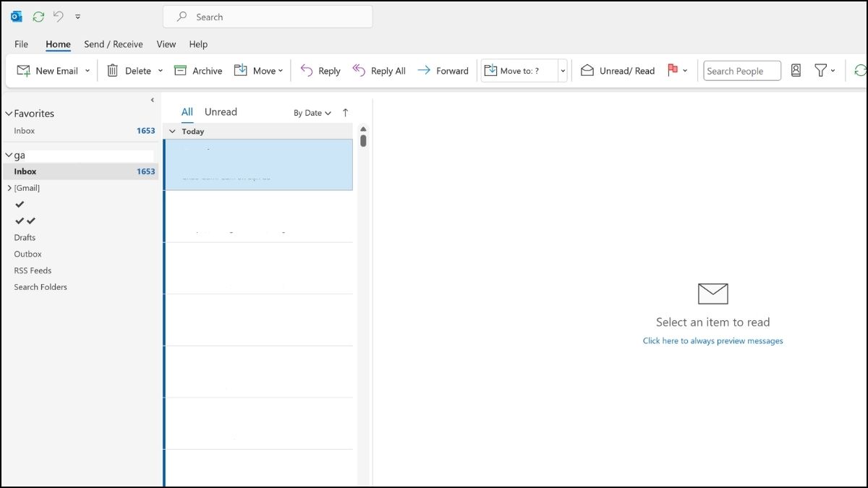Open the Send / Receive ribbon tab
The height and width of the screenshot is (488, 868).
(x=114, y=44)
